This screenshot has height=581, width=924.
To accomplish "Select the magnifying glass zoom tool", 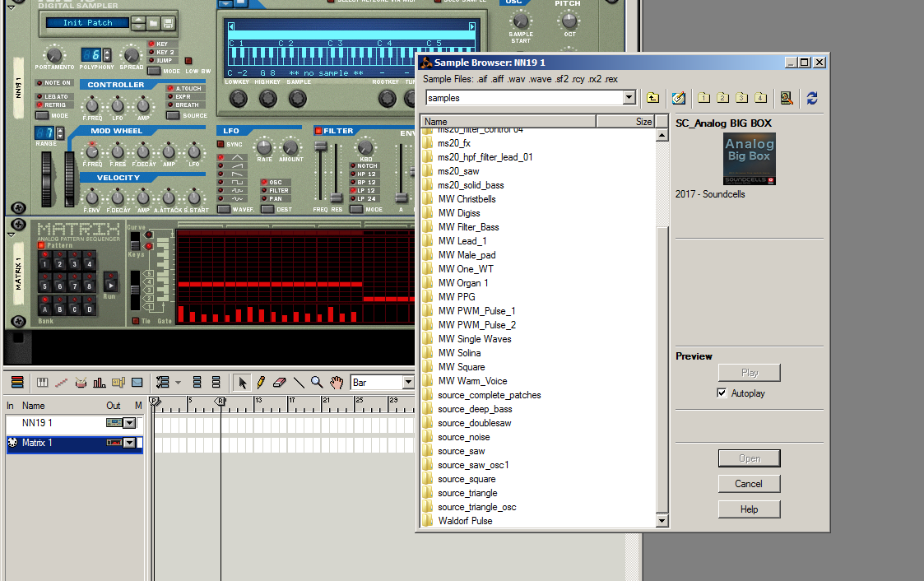I will click(x=317, y=383).
